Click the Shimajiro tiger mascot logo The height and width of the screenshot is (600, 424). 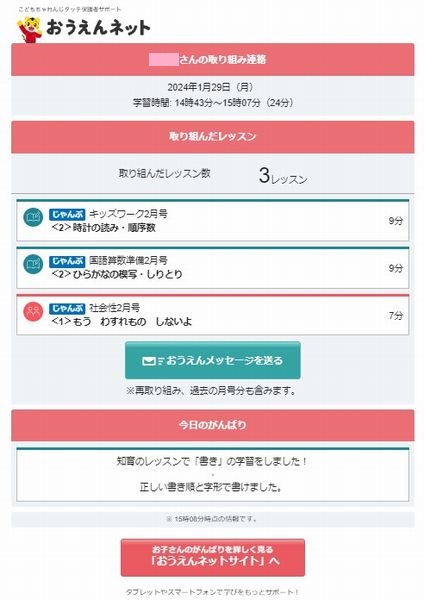[29, 29]
